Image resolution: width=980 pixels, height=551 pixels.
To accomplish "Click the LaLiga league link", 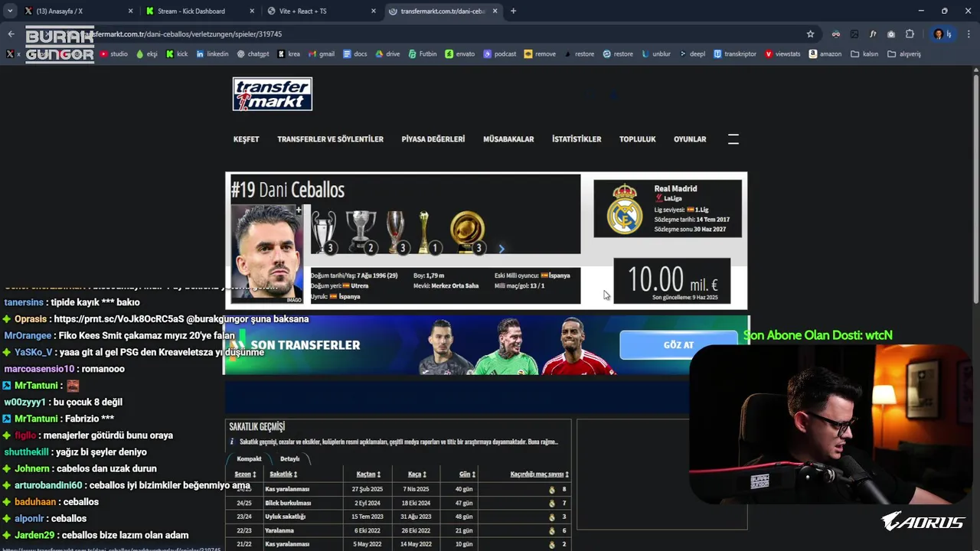I will tap(672, 198).
